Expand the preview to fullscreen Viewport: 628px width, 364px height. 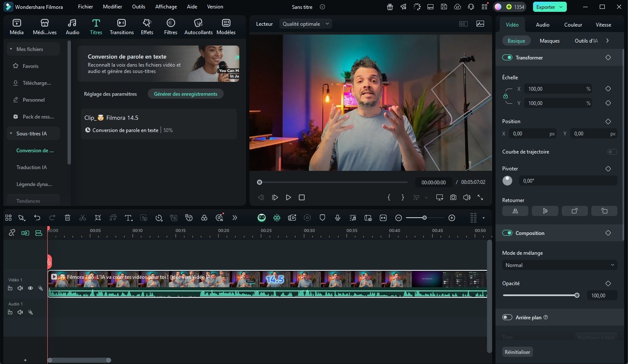[480, 197]
